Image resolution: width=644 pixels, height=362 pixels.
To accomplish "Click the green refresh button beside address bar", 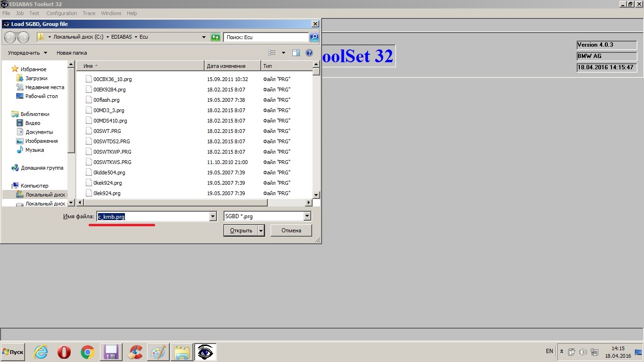I will pos(215,37).
